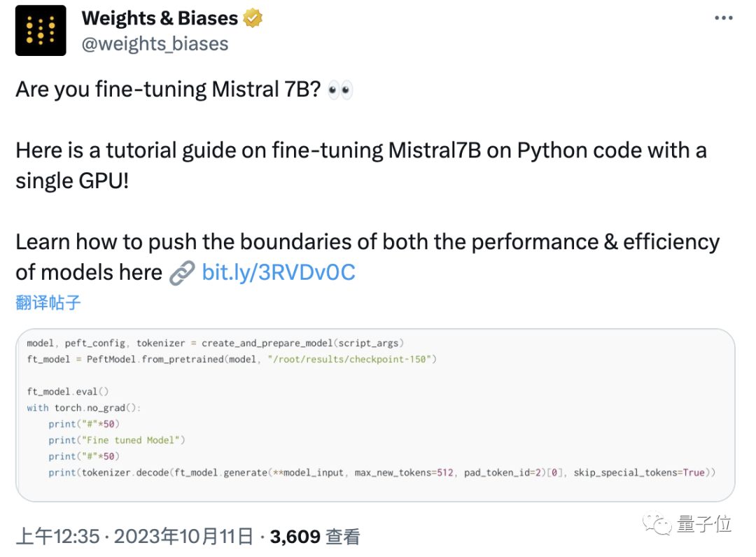Open the bit.ly/3RVDv0C link
Screen dimensions: 756x557
pyautogui.click(x=279, y=272)
